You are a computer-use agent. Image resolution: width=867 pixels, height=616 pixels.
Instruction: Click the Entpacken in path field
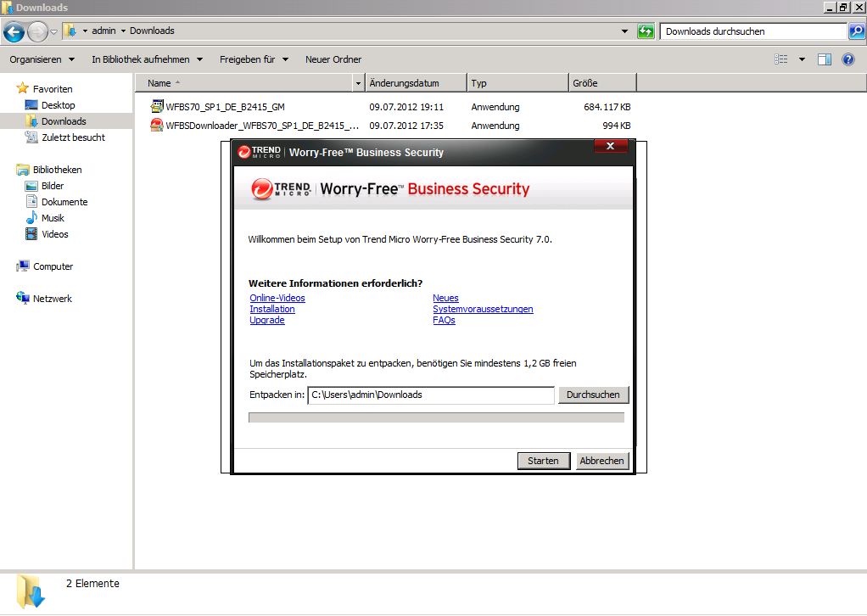[430, 395]
